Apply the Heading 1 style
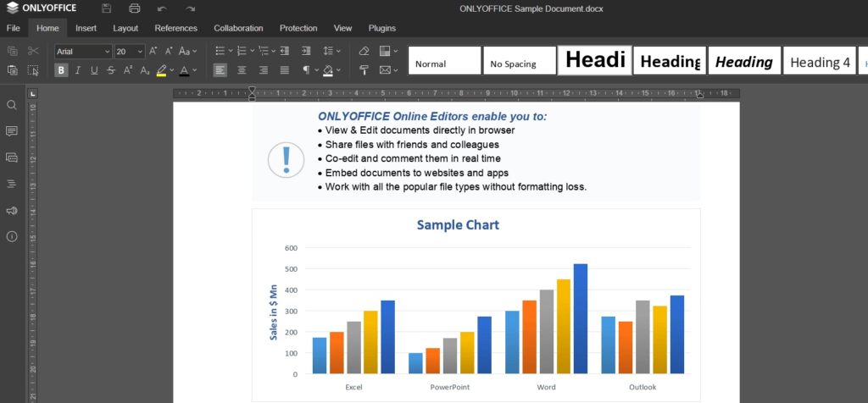The image size is (868, 403). [595, 60]
